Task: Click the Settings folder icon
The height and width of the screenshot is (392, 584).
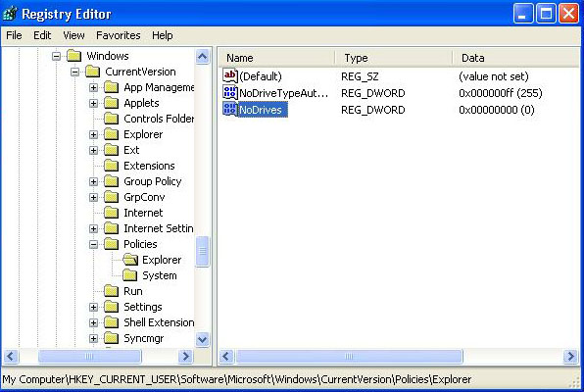Action: pyautogui.click(x=111, y=307)
